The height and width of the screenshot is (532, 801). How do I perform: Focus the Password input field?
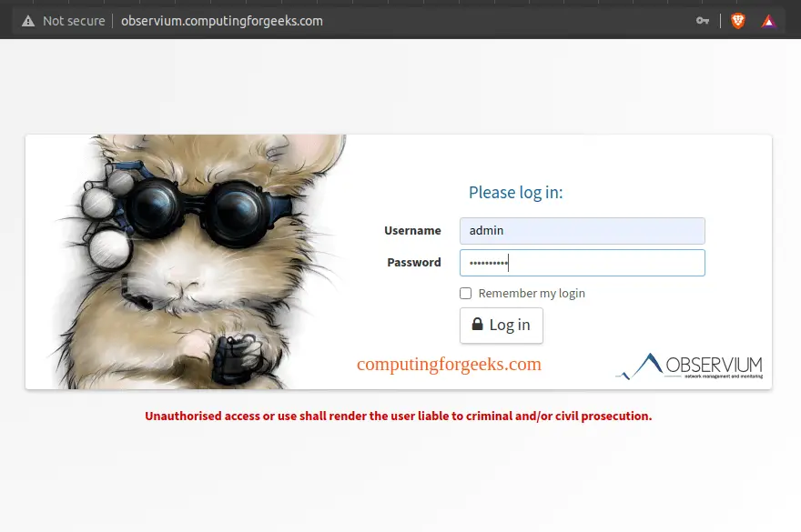coord(583,263)
